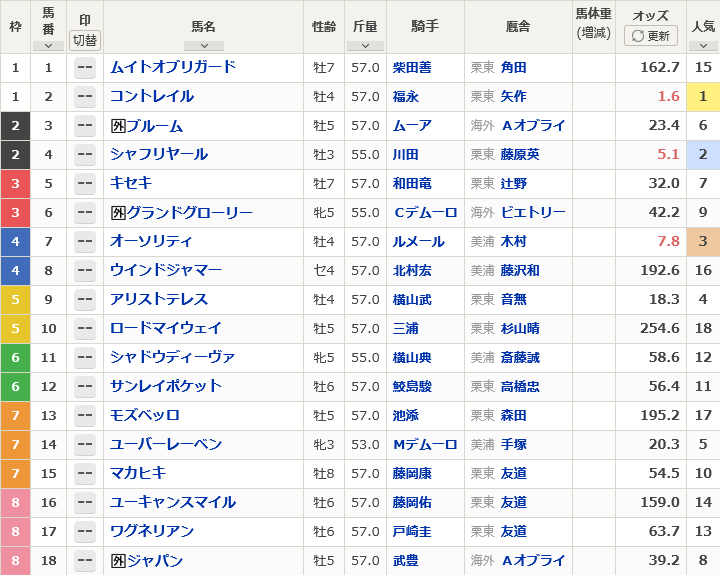
Task: Open jockey 横山武 profile link
Action: 412,299
